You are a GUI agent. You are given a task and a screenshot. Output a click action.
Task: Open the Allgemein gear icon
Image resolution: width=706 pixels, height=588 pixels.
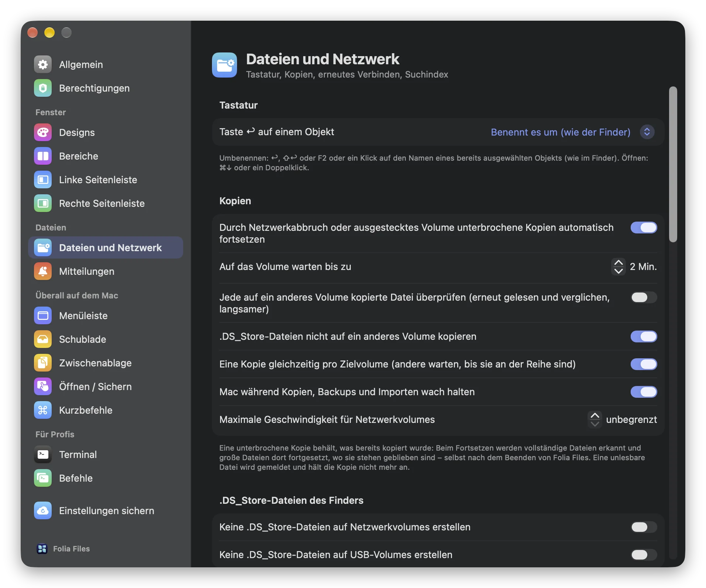point(43,65)
